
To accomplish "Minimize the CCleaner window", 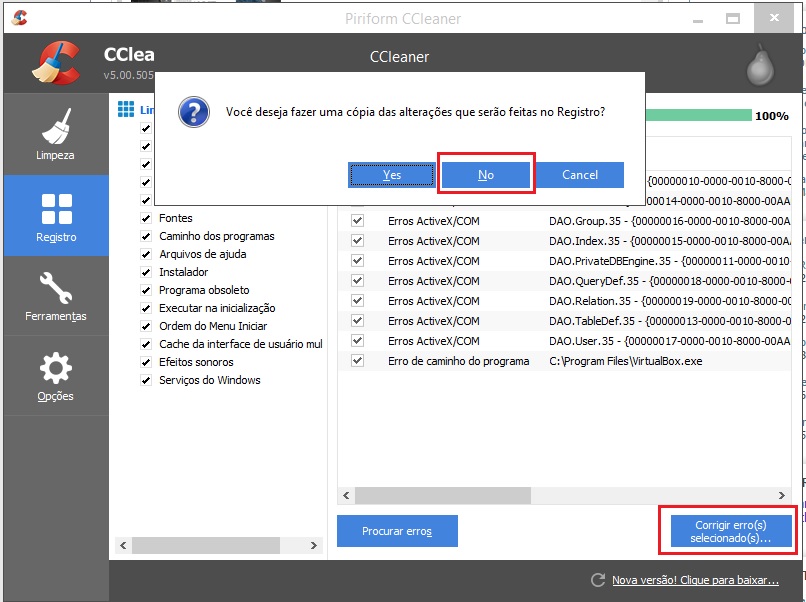I will (698, 20).
